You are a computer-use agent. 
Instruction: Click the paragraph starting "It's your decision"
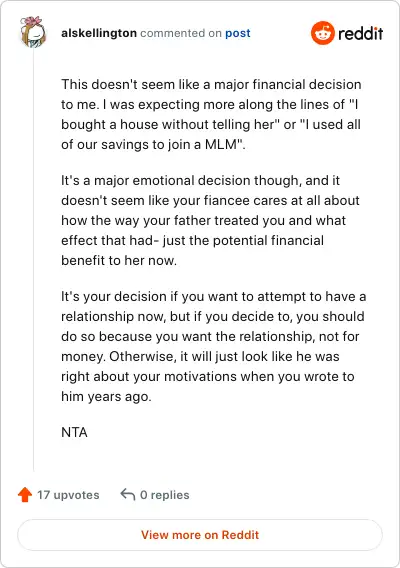click(x=213, y=346)
